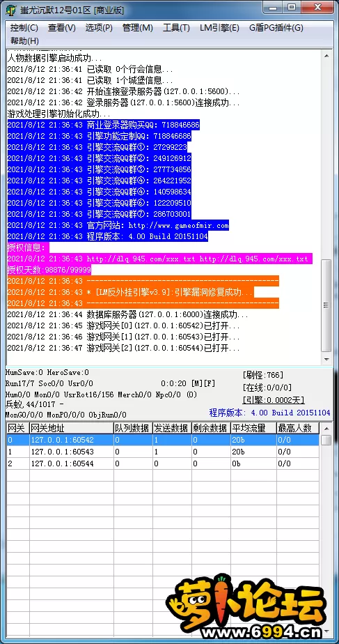Click the 引擎交流QQ群③ 277734856 line

(x=99, y=169)
